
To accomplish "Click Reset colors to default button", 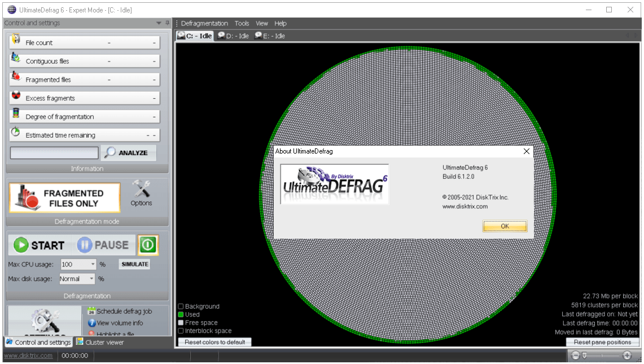I will [x=215, y=342].
